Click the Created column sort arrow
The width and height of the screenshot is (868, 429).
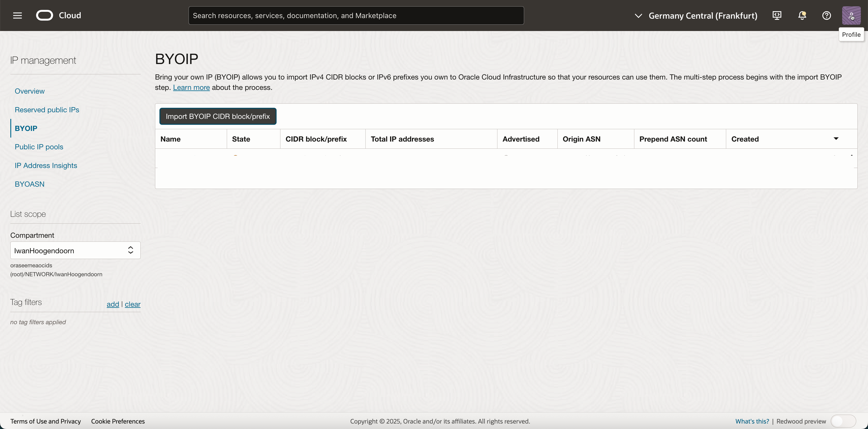coord(836,139)
